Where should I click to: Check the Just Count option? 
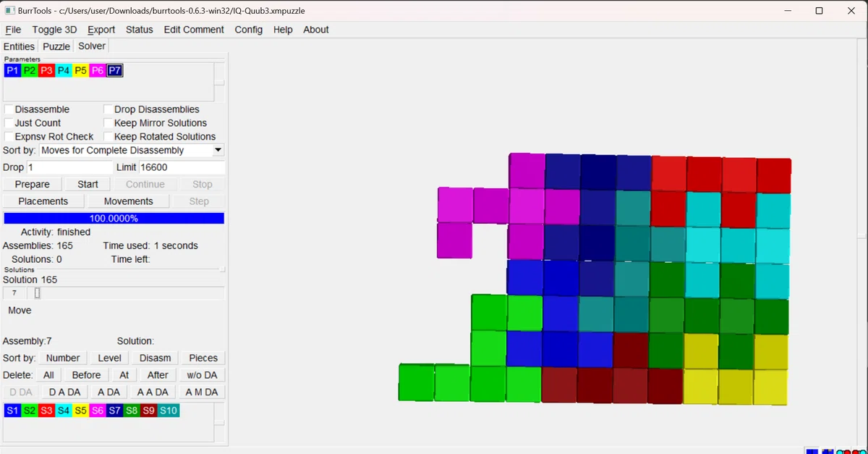(x=9, y=123)
